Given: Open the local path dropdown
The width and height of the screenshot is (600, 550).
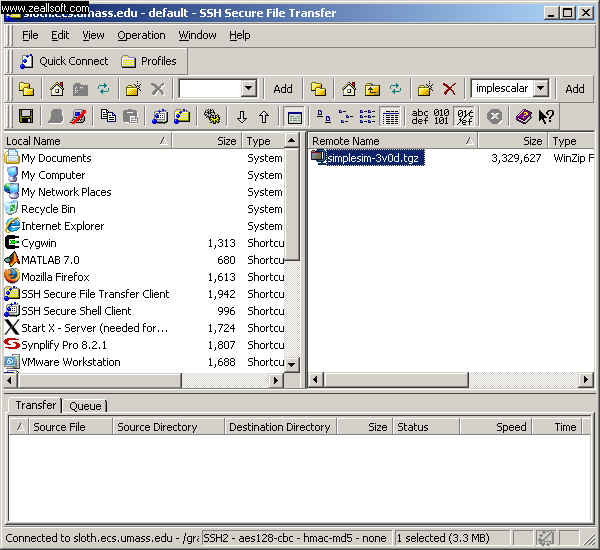Looking at the screenshot, I should coord(248,89).
